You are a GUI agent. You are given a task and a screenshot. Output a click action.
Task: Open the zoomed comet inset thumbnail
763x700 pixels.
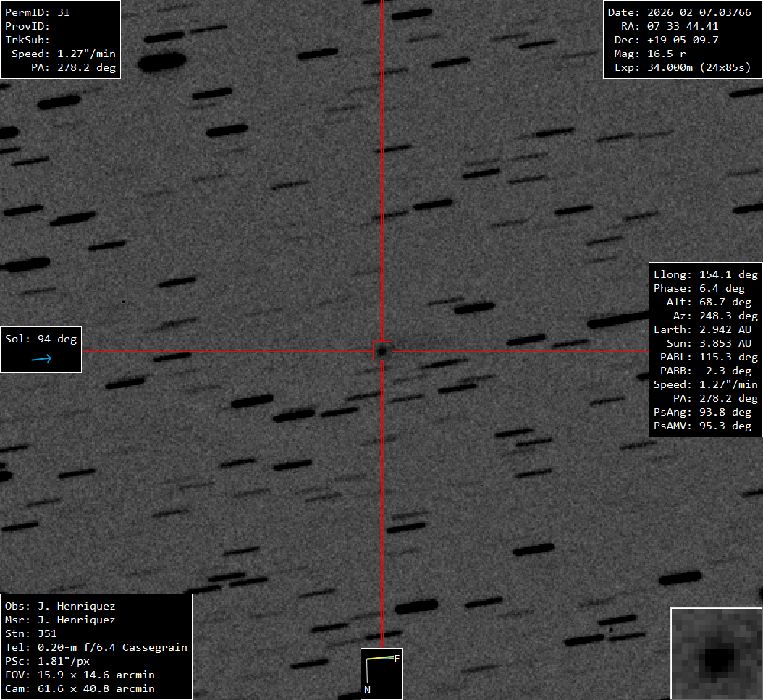click(716, 654)
